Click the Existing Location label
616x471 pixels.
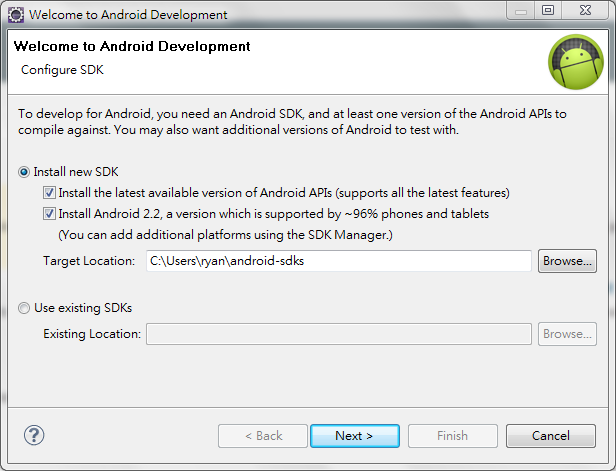click(92, 334)
